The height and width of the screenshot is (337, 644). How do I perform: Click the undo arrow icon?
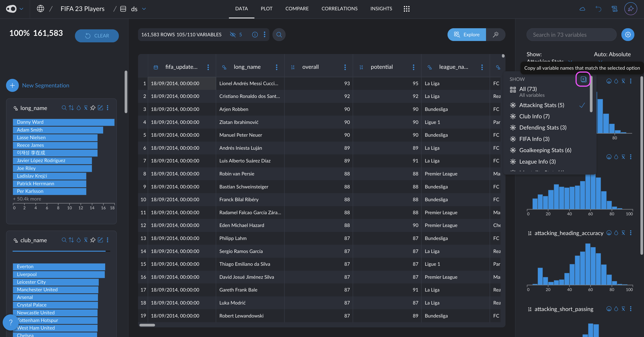598,9
